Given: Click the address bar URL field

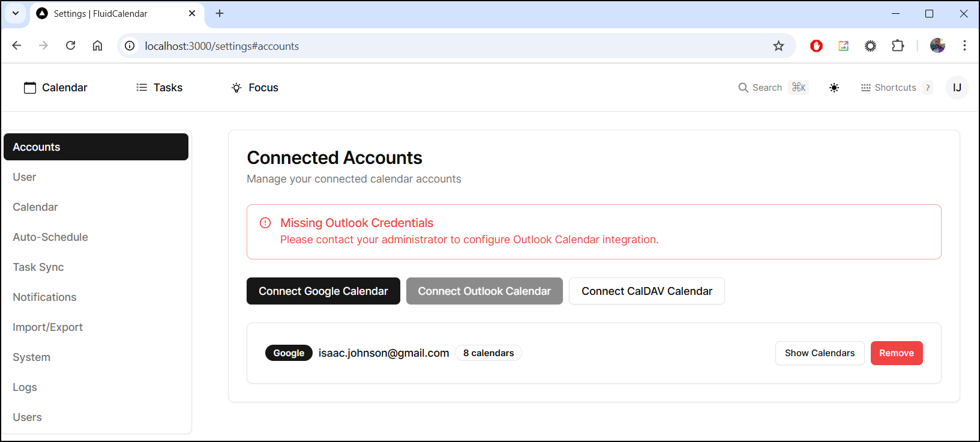Looking at the screenshot, I should tap(456, 46).
